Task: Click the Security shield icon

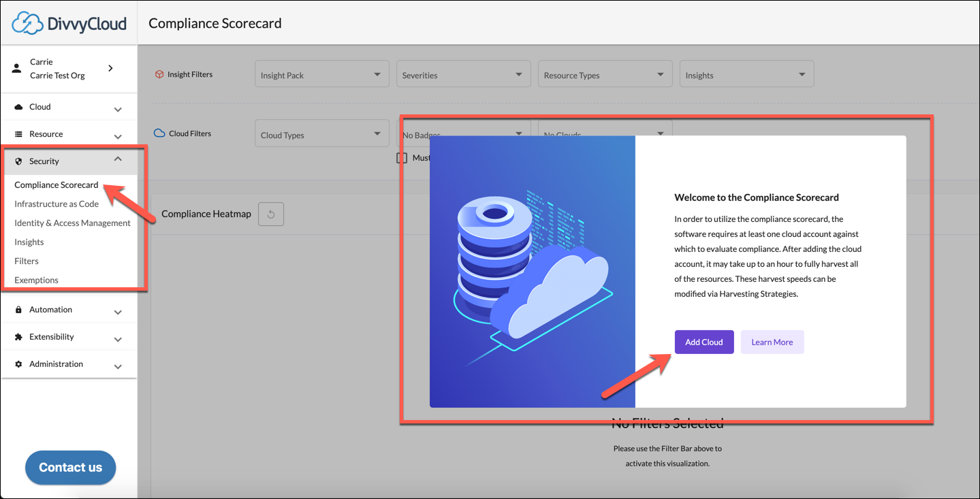Action: pos(18,161)
